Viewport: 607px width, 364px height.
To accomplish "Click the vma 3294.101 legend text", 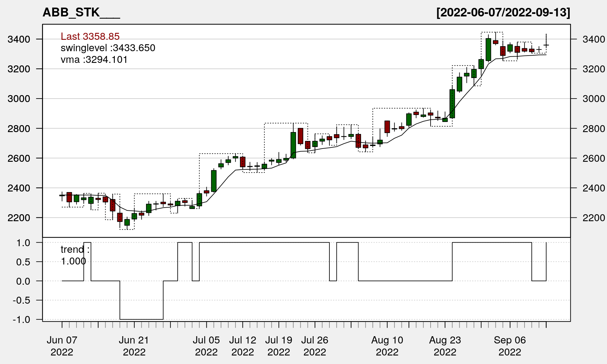I will (x=94, y=60).
